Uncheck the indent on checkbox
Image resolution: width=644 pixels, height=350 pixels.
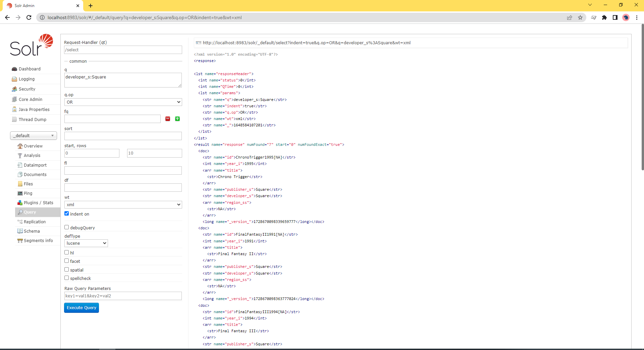pos(67,214)
